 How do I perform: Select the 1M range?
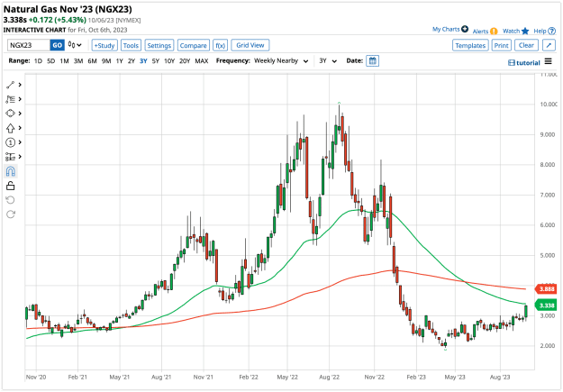click(x=64, y=61)
